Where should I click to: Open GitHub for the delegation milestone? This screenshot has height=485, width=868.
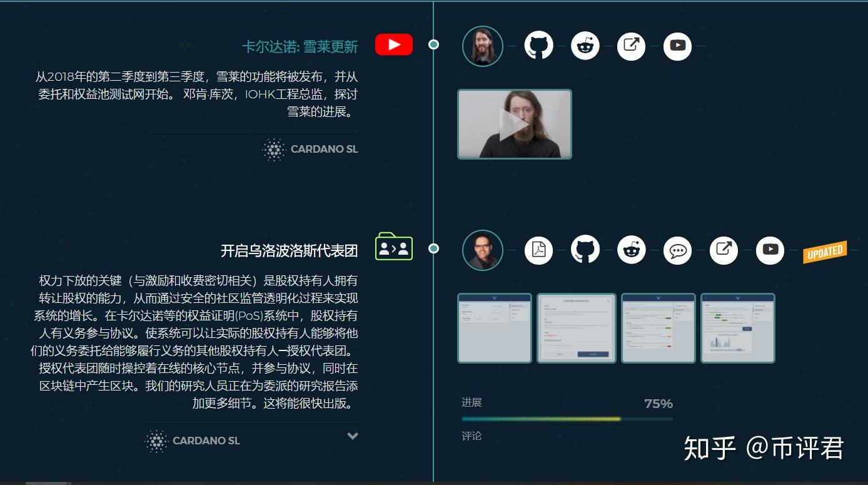(585, 250)
